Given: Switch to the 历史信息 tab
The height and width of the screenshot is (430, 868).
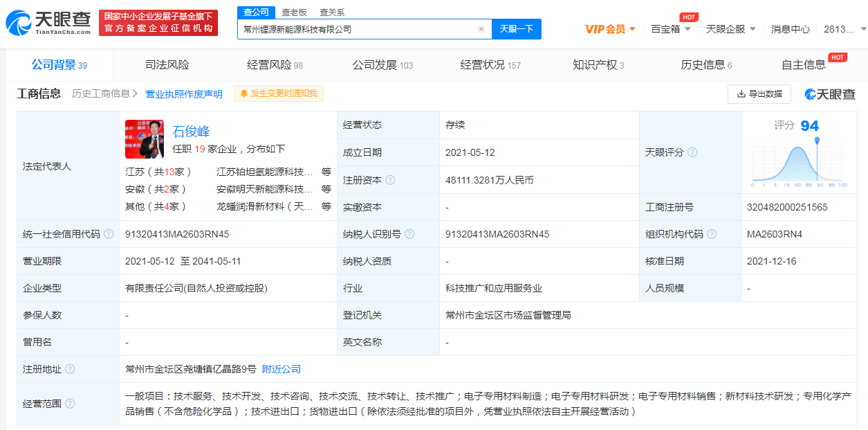Looking at the screenshot, I should (706, 65).
